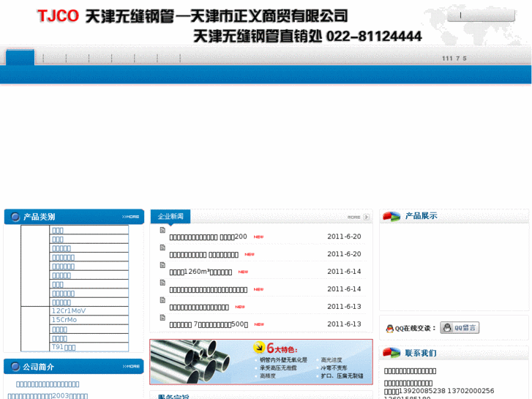The height and width of the screenshot is (399, 532).
Task: Click news MORE arrow icon button
Action: pos(367,217)
